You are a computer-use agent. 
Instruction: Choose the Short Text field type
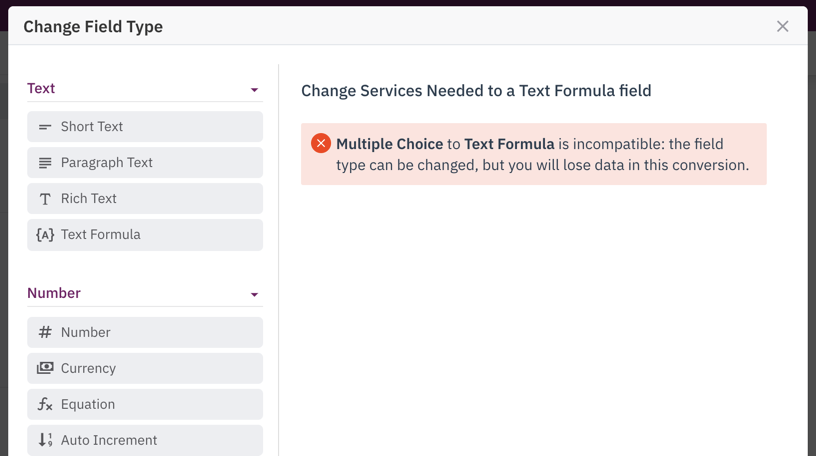145,126
